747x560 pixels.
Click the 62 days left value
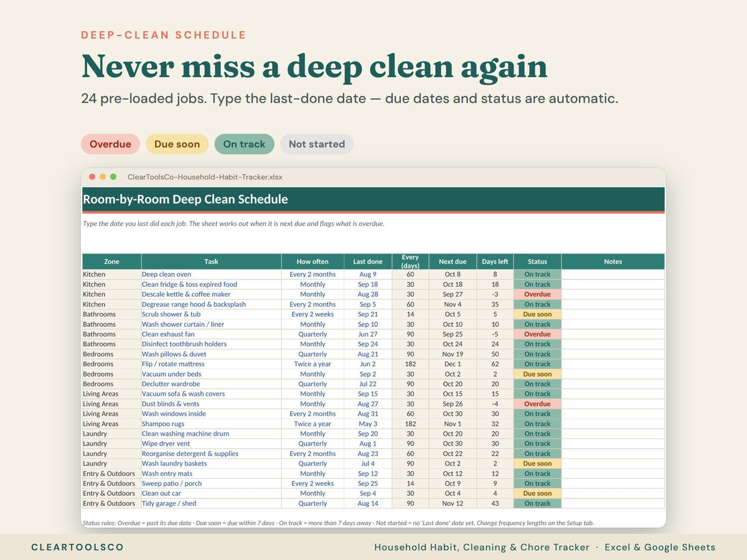[x=495, y=364]
